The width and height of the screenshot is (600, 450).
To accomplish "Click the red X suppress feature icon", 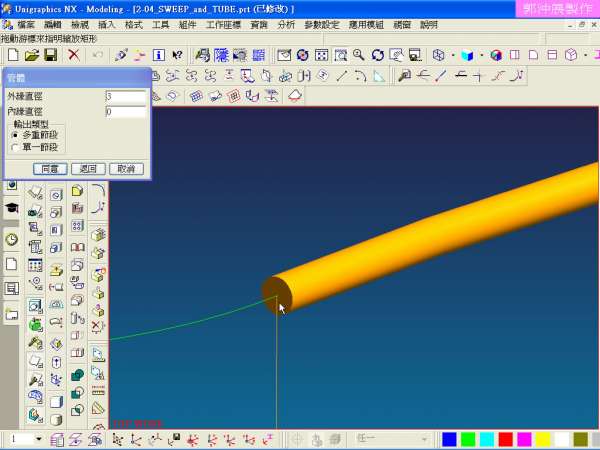I will click(x=98, y=327).
